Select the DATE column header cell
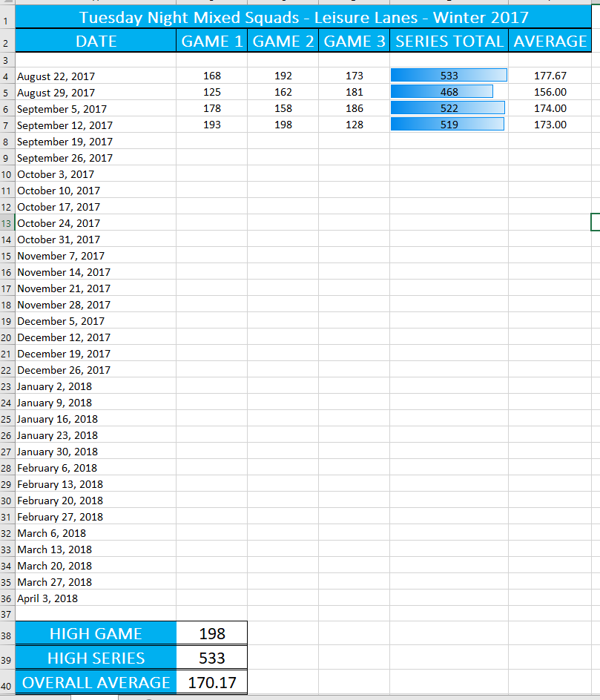Screen dimensions: 600x700 pos(96,42)
